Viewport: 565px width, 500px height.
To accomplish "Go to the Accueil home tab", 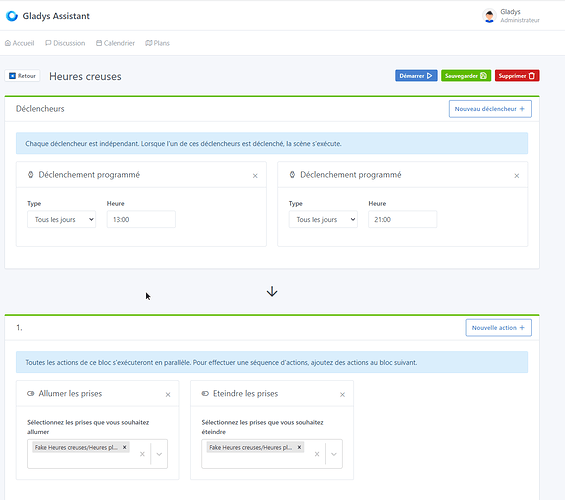I will tap(19, 43).
